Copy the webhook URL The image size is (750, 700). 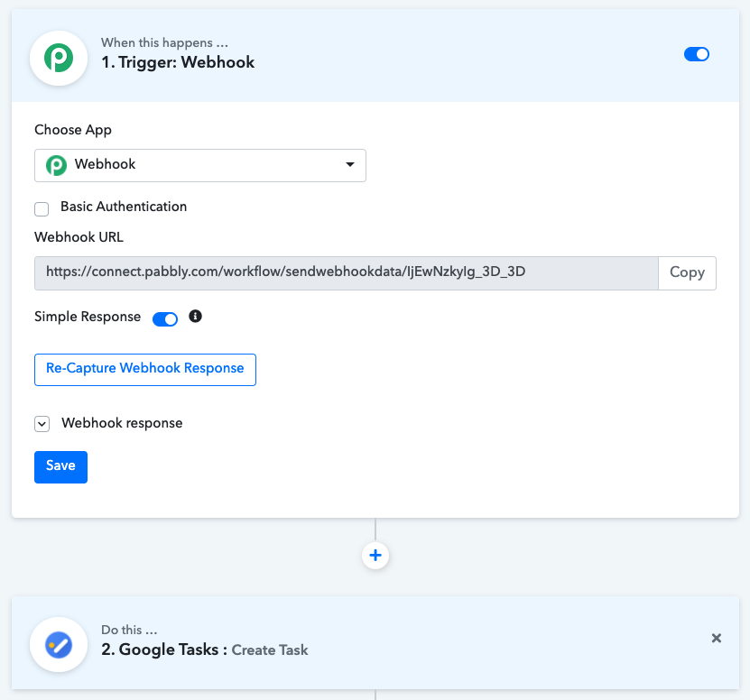[x=687, y=273]
